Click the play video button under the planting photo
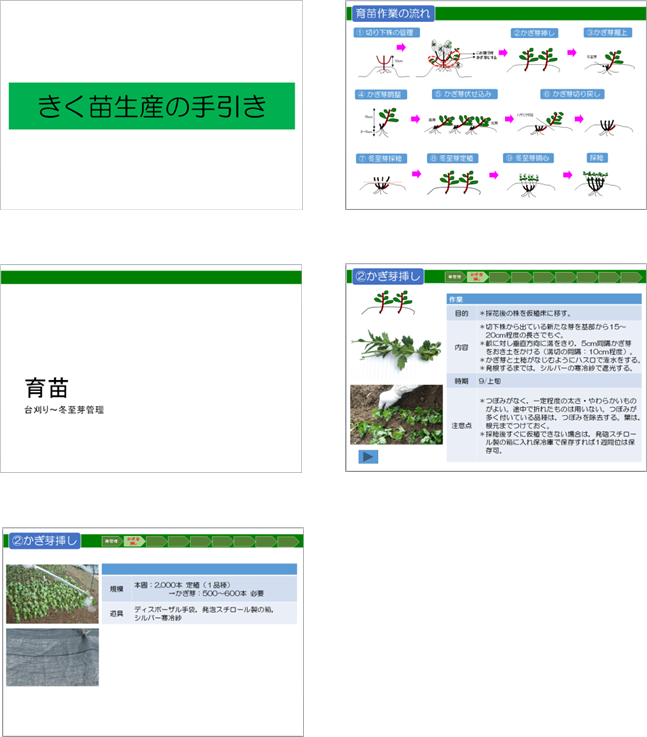The height and width of the screenshot is (737, 647). pyautogui.click(x=368, y=456)
